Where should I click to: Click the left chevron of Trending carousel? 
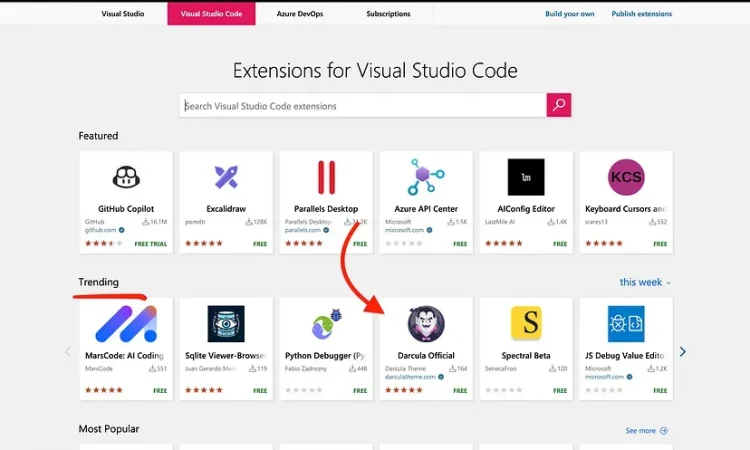68,352
